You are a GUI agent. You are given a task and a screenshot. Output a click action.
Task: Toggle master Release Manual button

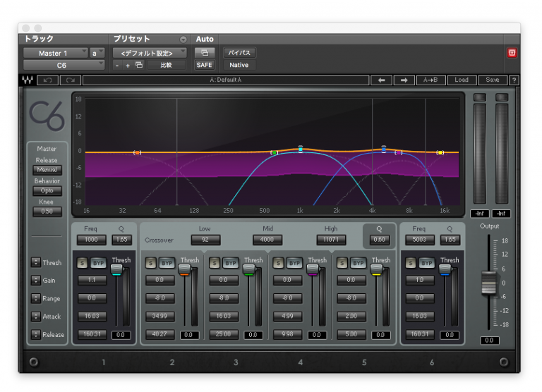[47, 170]
